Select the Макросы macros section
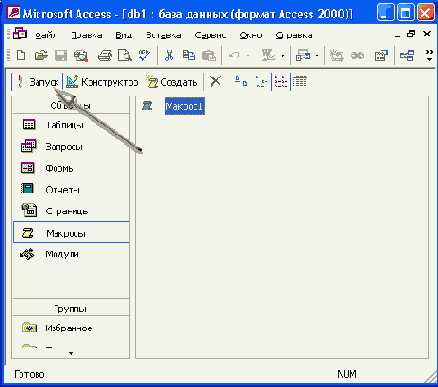 tap(71, 232)
